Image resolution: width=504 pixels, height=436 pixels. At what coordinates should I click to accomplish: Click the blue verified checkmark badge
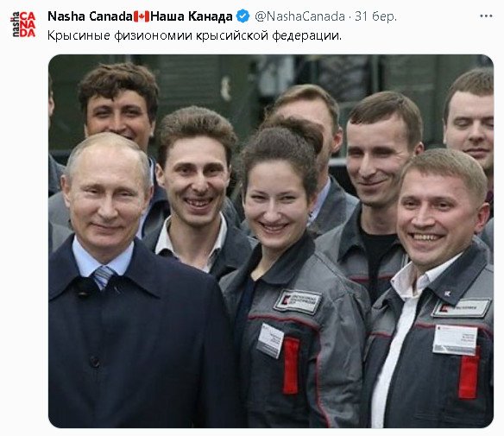(243, 16)
